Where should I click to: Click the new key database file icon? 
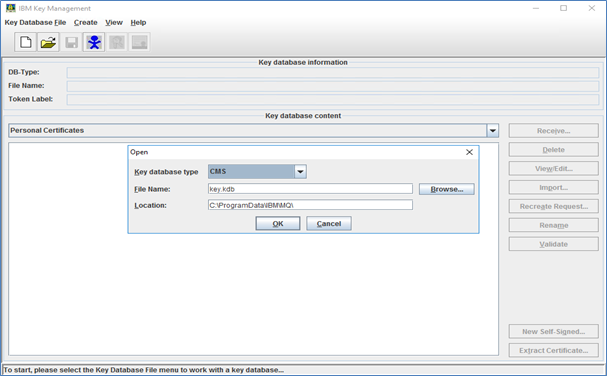26,42
